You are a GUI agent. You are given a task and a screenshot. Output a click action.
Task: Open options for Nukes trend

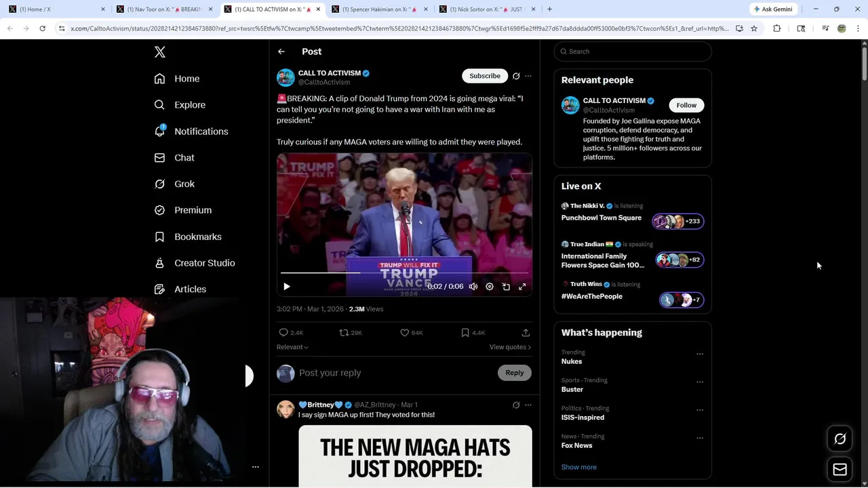tap(700, 354)
